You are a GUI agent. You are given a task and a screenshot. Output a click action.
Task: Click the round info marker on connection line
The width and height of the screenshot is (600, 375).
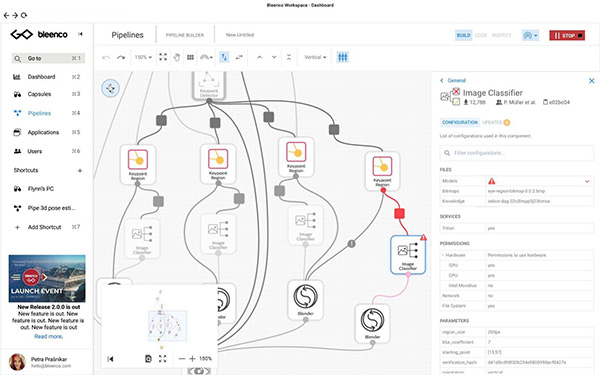[352, 243]
